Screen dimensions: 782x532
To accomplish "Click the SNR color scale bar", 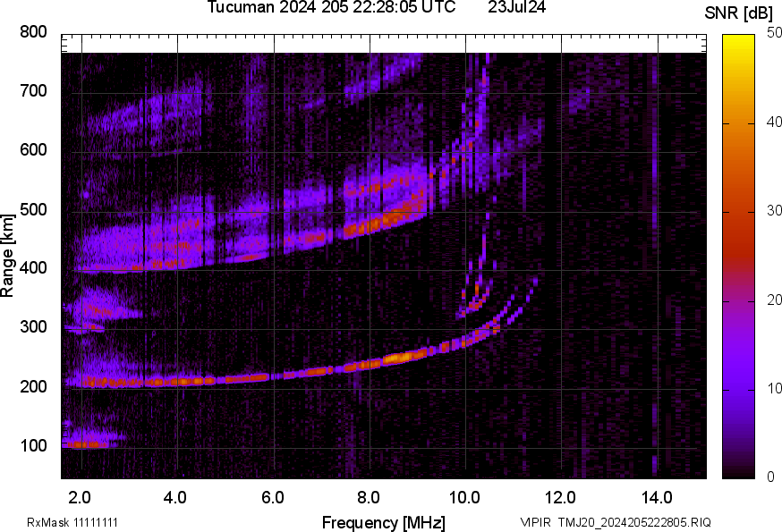I will point(739,257).
